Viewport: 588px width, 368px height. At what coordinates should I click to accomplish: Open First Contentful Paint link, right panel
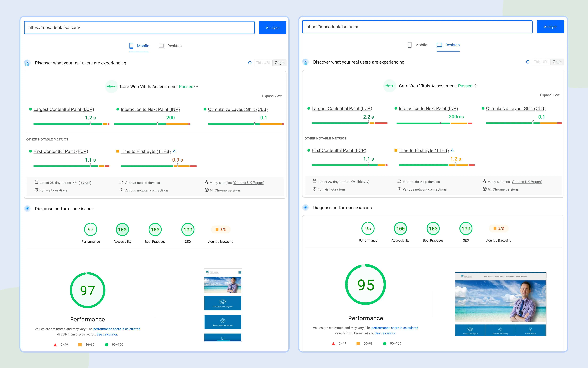click(339, 150)
